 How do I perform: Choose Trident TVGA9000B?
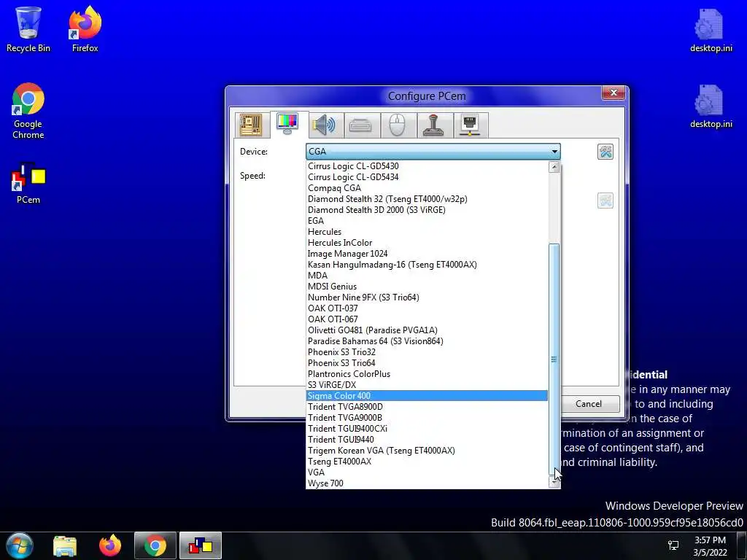pyautogui.click(x=427, y=418)
